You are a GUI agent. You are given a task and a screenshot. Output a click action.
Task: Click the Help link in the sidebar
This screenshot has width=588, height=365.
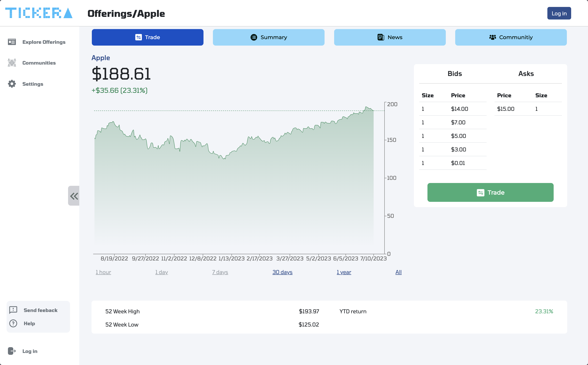[x=29, y=324]
